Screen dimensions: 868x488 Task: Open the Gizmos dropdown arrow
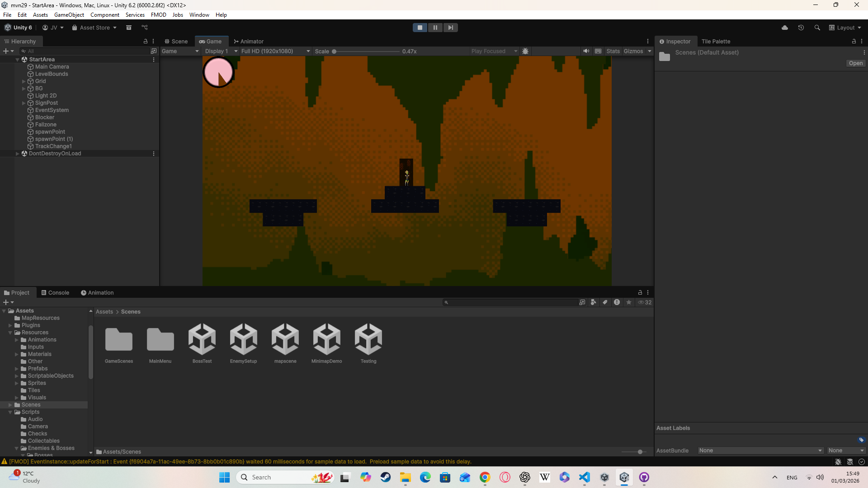(650, 51)
